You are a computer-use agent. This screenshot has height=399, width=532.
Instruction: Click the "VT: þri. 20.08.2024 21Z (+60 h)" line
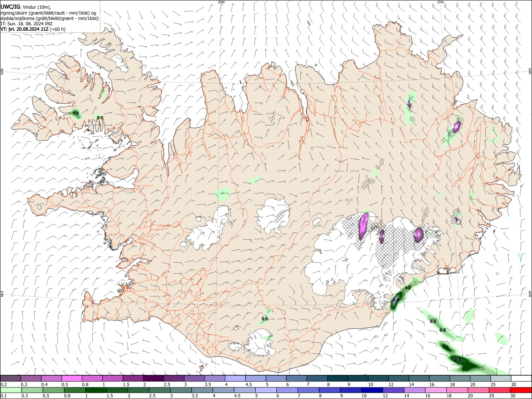[x=33, y=29]
